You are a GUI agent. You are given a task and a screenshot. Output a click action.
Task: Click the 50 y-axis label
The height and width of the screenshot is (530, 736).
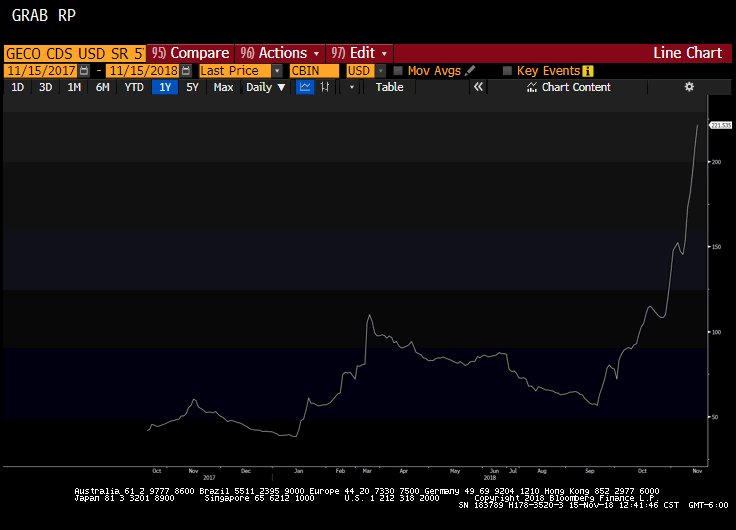point(715,417)
